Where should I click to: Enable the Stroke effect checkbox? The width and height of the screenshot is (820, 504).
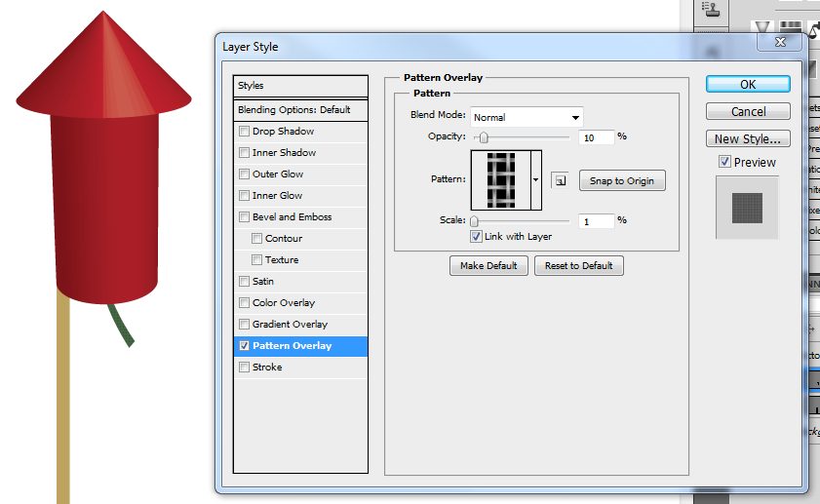point(244,367)
